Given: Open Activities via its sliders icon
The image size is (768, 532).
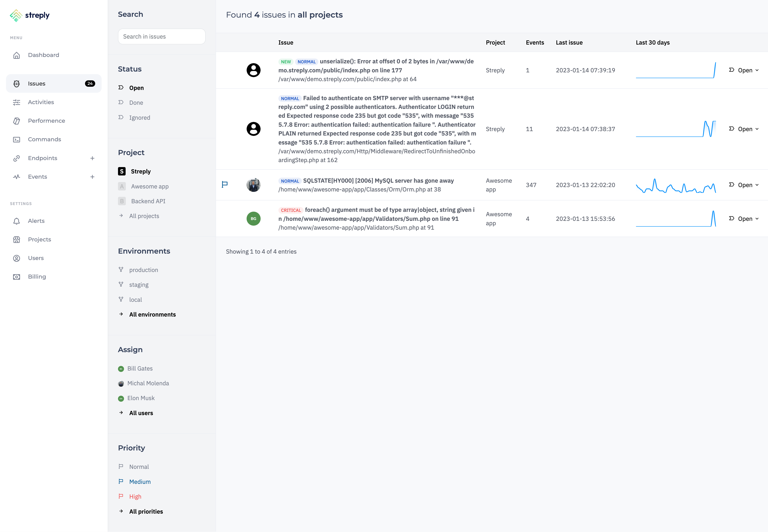Looking at the screenshot, I should (16, 102).
